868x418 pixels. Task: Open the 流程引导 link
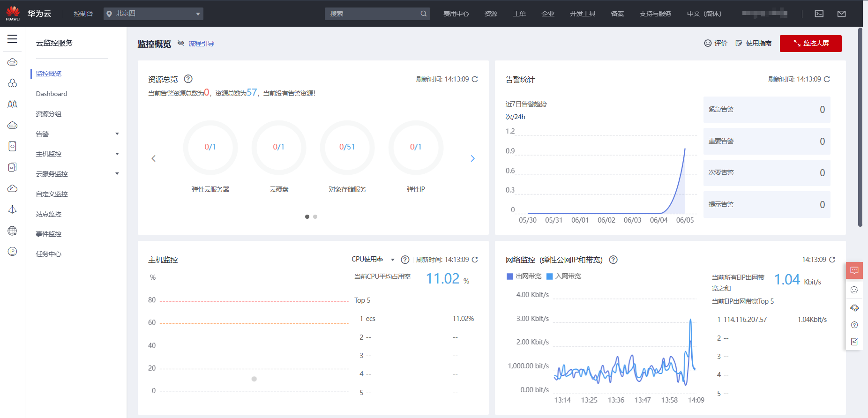tap(201, 44)
